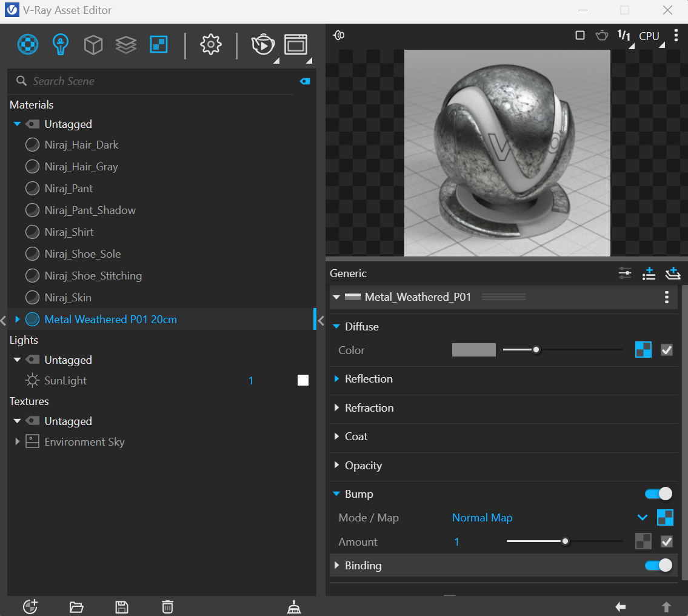Collapse the Lights Untagged group

tap(17, 360)
